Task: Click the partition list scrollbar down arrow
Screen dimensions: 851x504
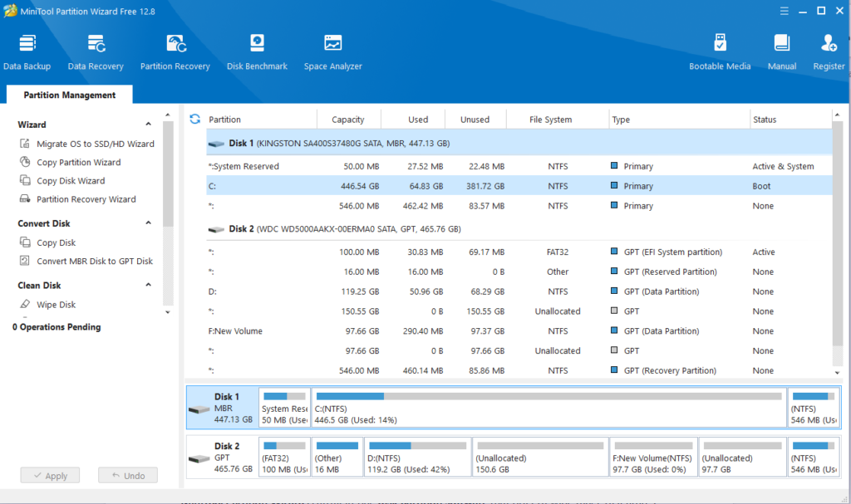Action: pos(838,373)
